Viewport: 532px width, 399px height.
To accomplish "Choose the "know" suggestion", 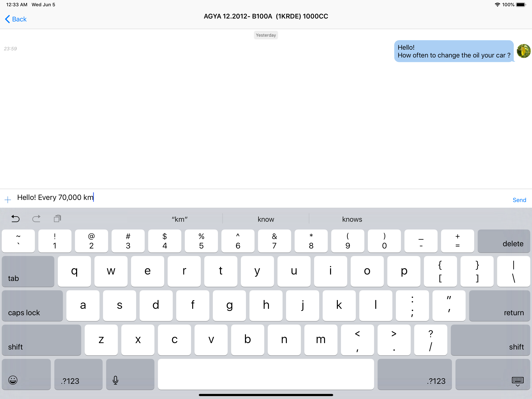I will point(266,219).
